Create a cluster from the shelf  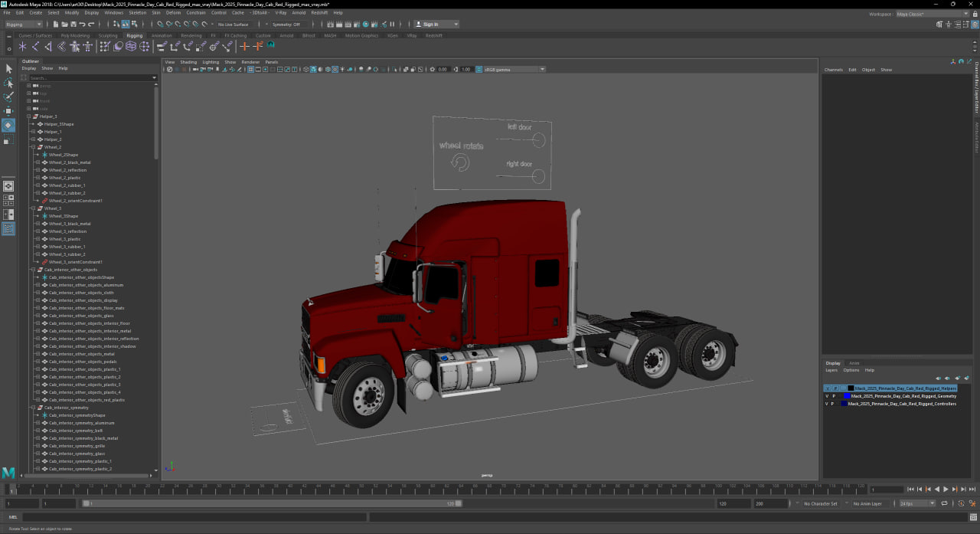coord(144,46)
